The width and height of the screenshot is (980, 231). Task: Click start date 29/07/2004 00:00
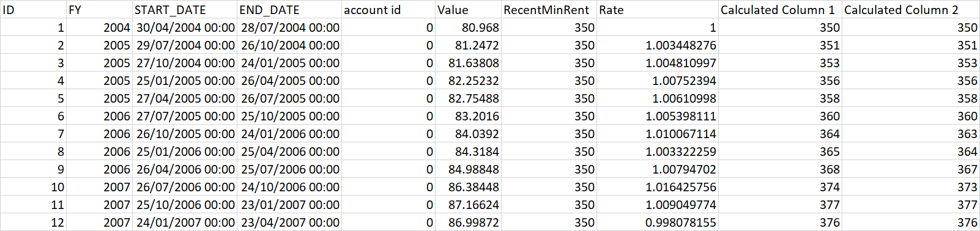click(184, 45)
